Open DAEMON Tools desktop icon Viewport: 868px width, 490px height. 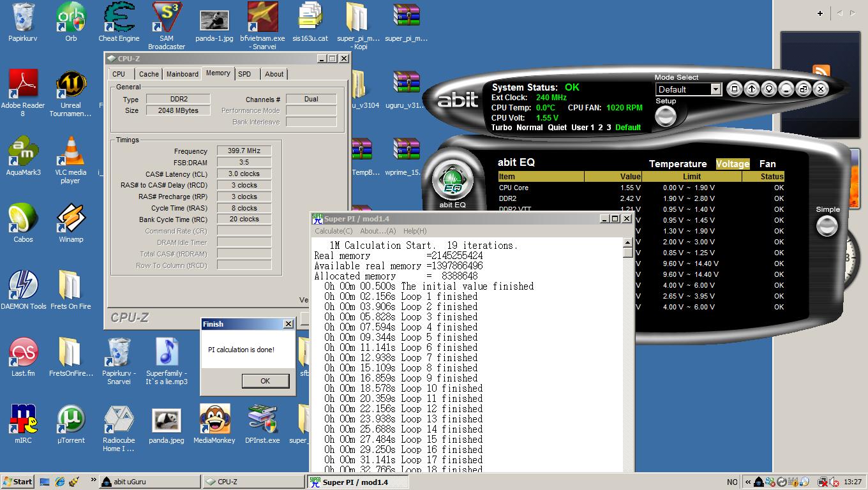[23, 290]
